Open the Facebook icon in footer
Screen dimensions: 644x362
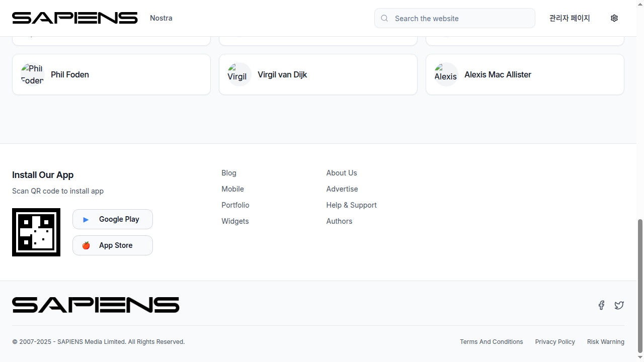click(601, 305)
